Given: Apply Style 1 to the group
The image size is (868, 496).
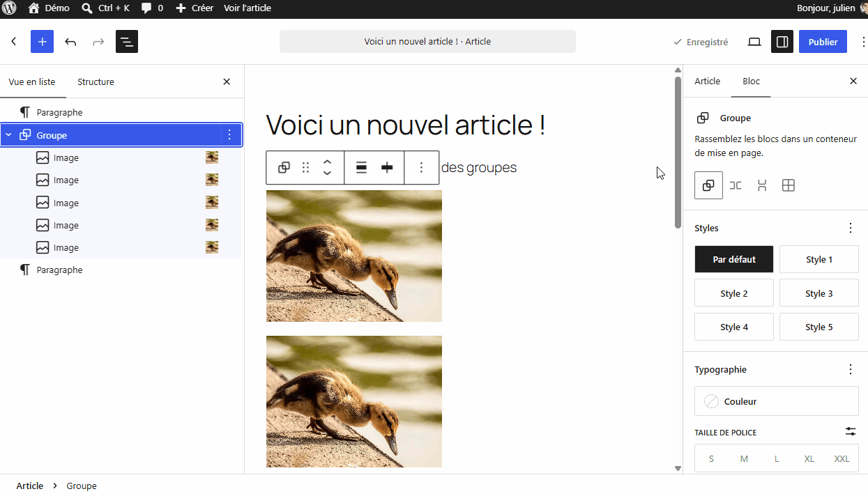Looking at the screenshot, I should click(x=819, y=259).
